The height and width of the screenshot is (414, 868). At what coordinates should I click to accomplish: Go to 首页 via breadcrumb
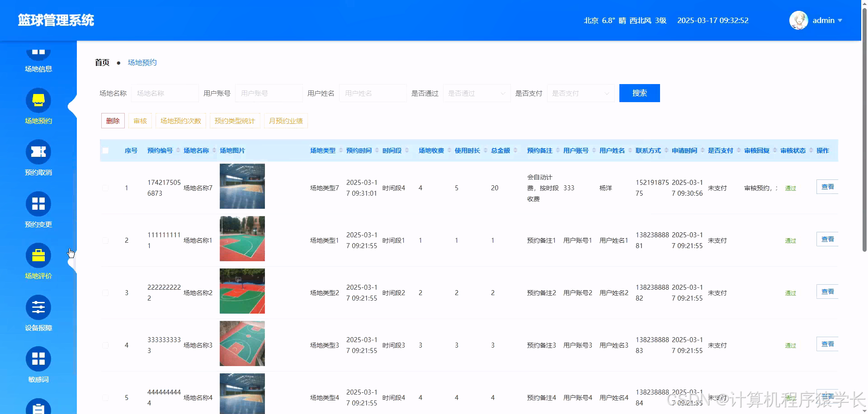(x=101, y=62)
